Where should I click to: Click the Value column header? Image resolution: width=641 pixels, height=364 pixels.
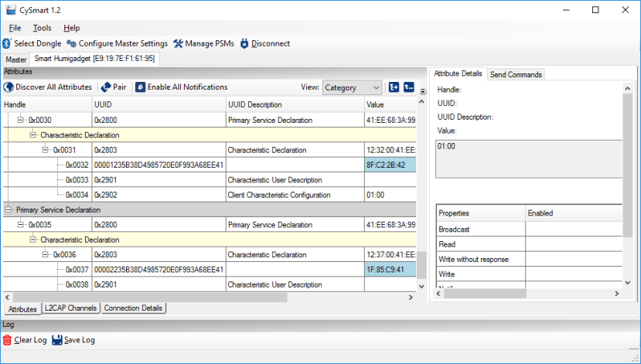coord(390,104)
